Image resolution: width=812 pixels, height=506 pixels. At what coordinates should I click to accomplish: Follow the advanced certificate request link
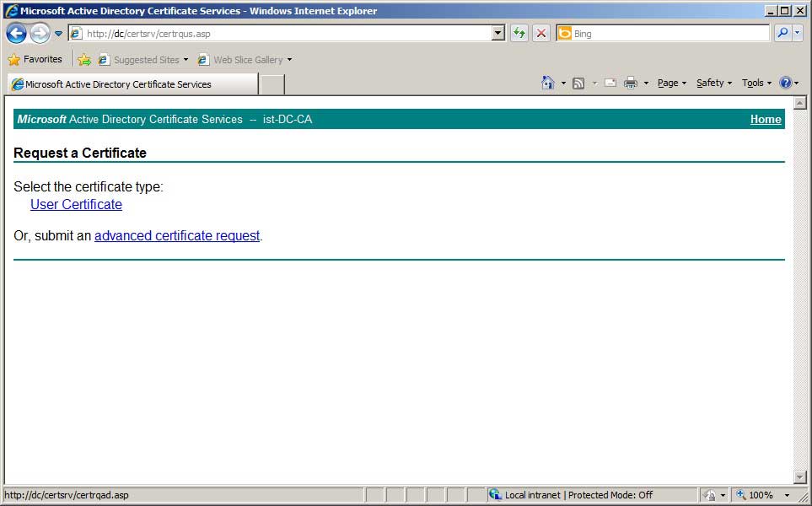coord(177,236)
